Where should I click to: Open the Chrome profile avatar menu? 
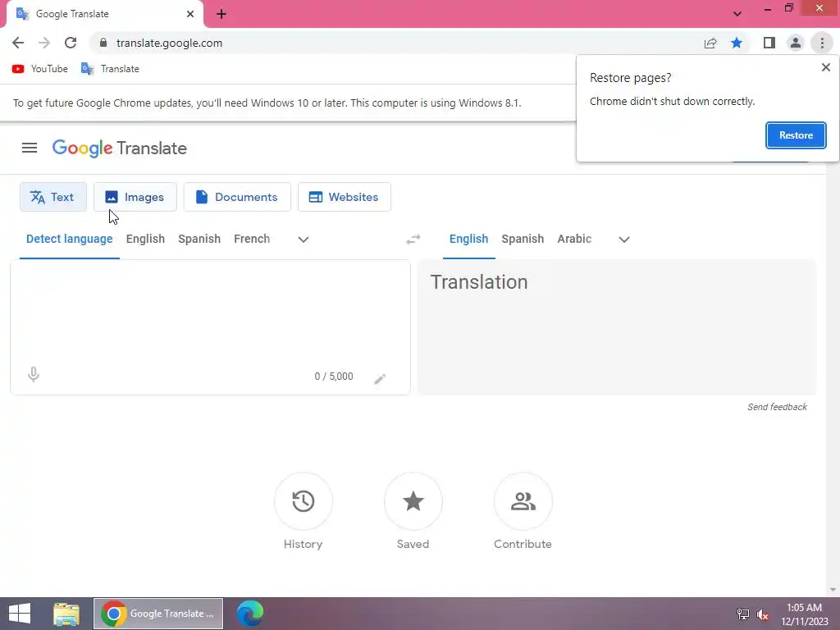[796, 43]
